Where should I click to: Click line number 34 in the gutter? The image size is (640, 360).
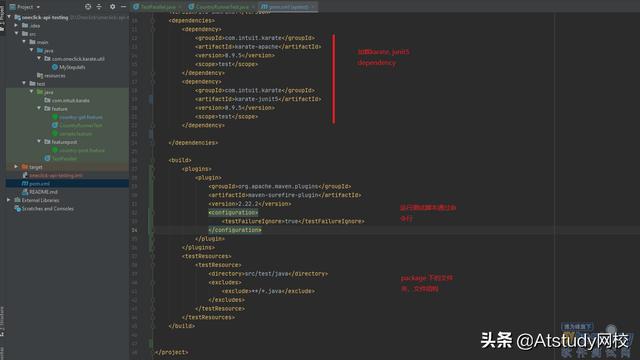[x=134, y=230]
